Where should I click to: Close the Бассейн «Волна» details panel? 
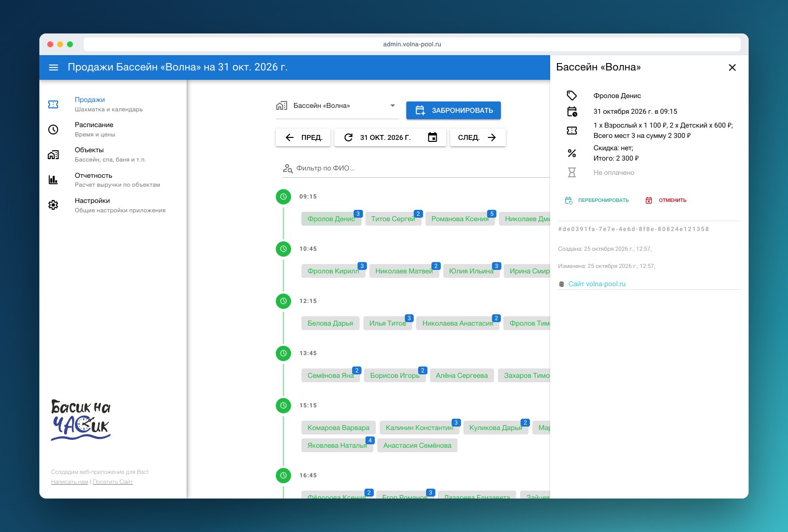click(732, 67)
